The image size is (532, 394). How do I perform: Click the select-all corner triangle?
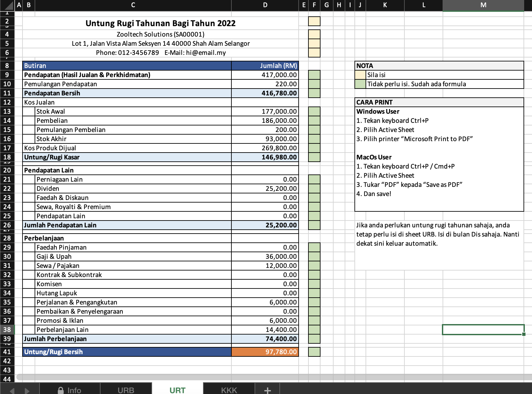[7, 5]
